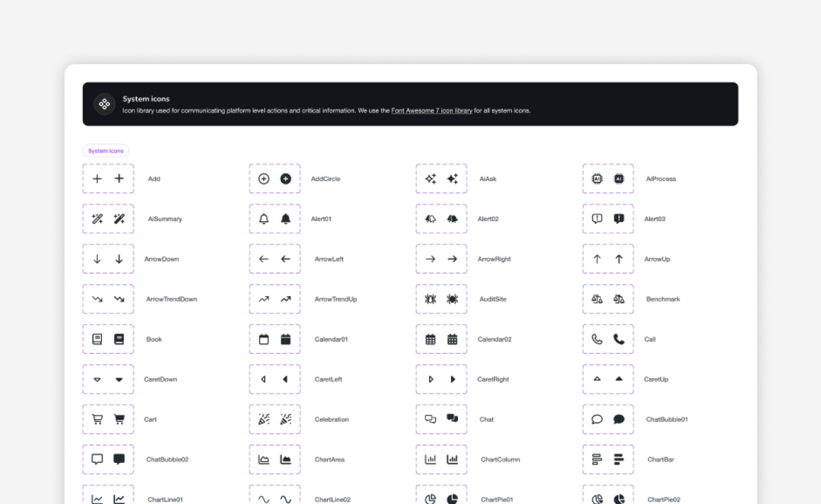Image resolution: width=821 pixels, height=504 pixels.
Task: Click the solid Calendar02 grid icon
Action: point(452,339)
